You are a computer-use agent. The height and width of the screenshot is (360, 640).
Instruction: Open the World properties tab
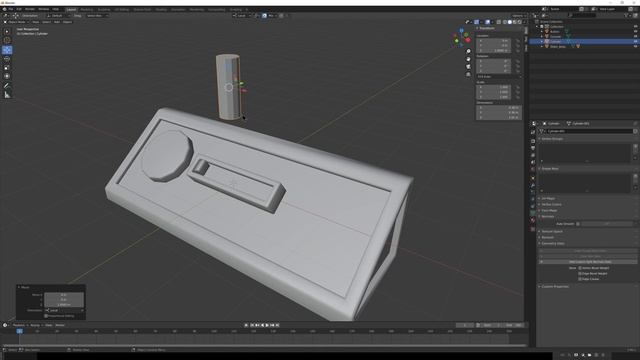[x=533, y=169]
